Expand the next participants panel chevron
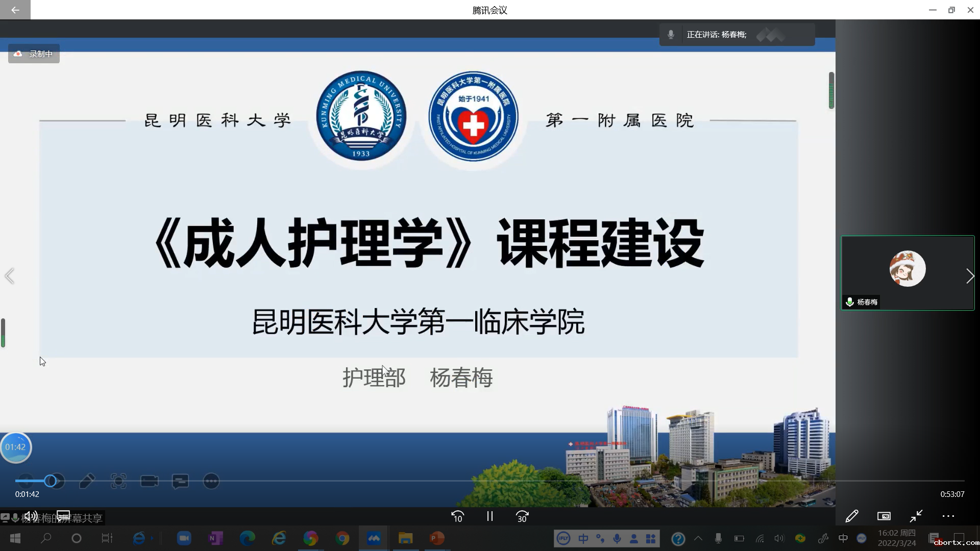The width and height of the screenshot is (980, 551). pos(970,276)
